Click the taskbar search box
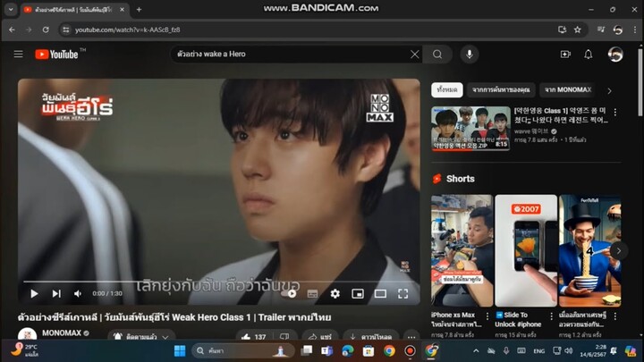The height and width of the screenshot is (362, 644). click(x=242, y=351)
